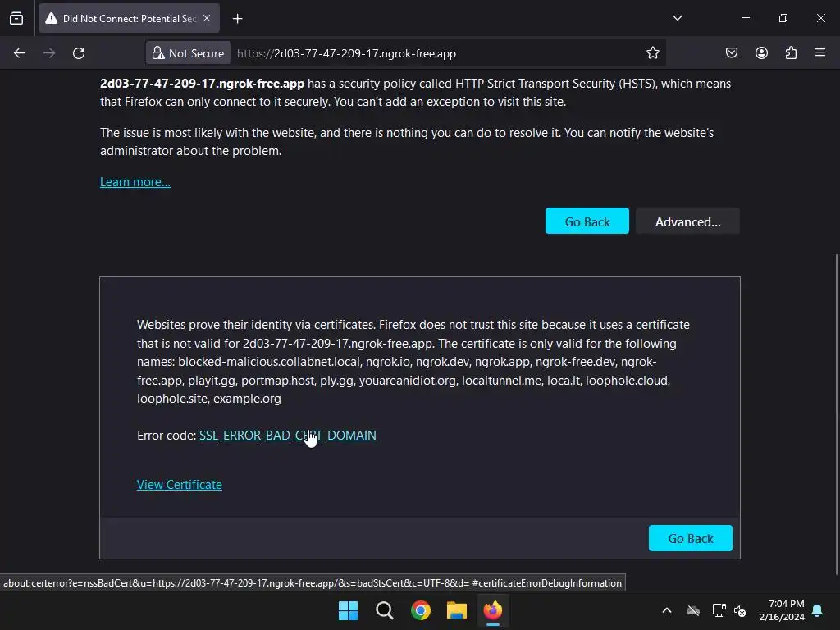840x630 pixels.
Task: Click Go Back in the advanced panel
Action: pyautogui.click(x=691, y=538)
